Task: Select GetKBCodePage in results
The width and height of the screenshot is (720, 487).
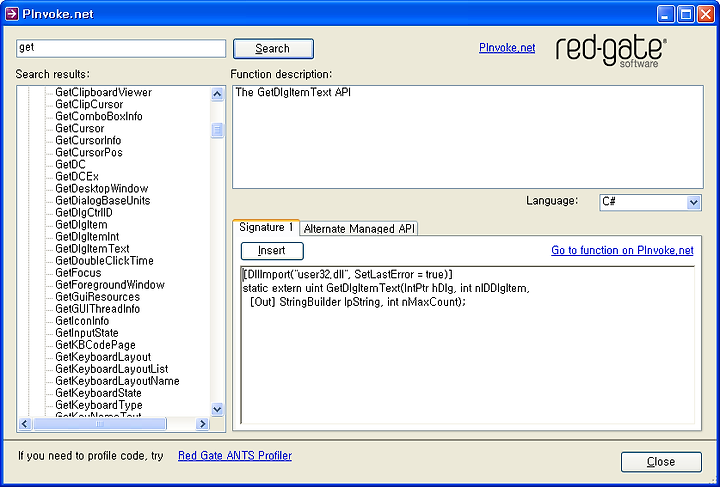Action: (x=95, y=345)
